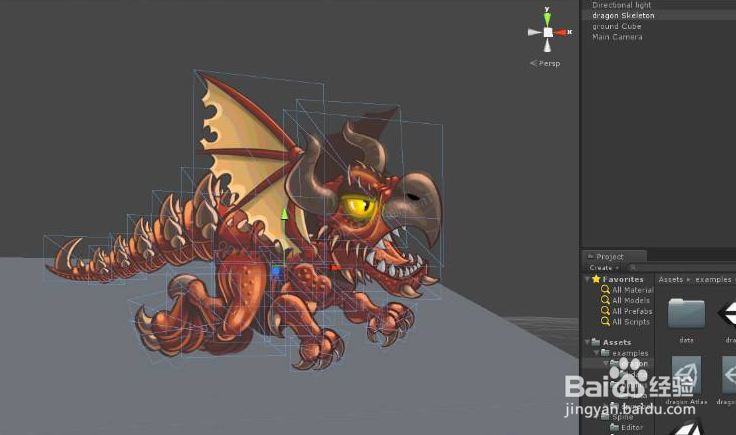Open the Create dropdown in Project panel
This screenshot has width=736, height=435.
coord(604,267)
